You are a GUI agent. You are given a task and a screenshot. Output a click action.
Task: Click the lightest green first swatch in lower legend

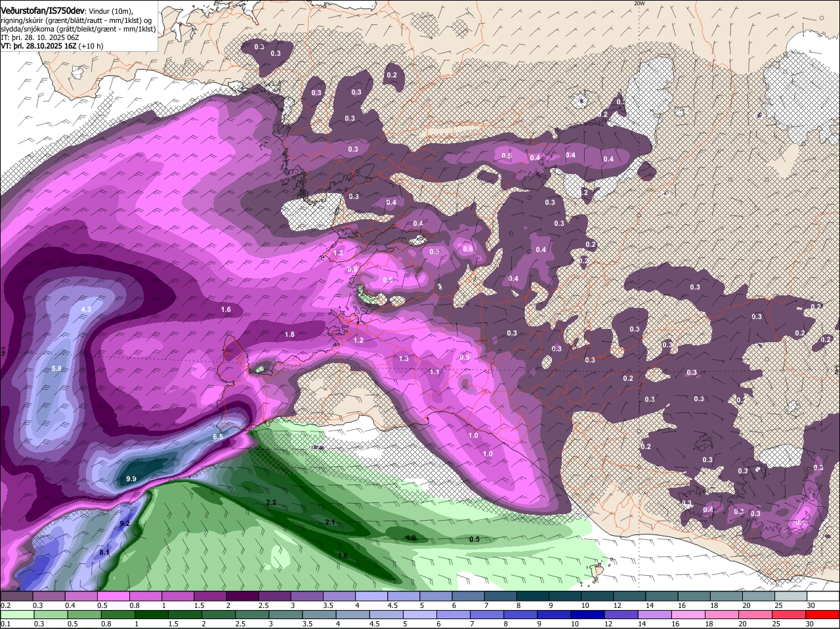tap(18, 615)
